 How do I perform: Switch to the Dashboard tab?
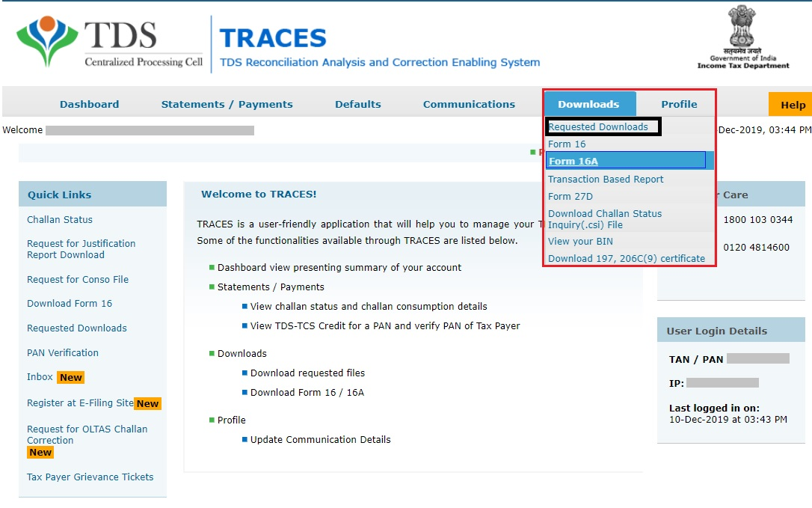[89, 104]
